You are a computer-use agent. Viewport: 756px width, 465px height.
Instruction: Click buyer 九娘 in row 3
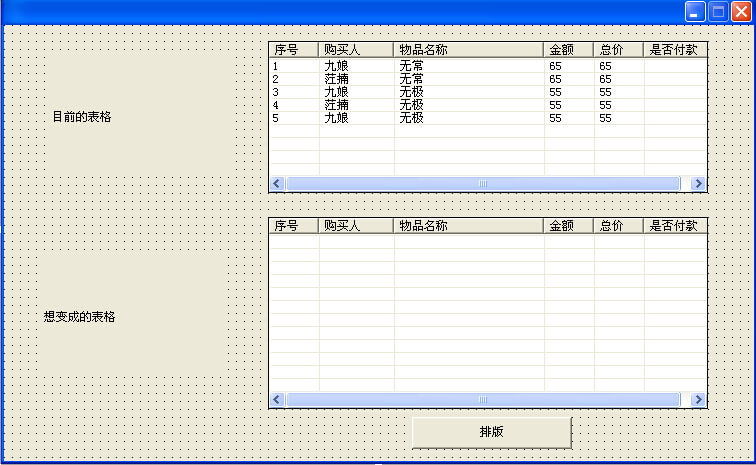pyautogui.click(x=336, y=92)
